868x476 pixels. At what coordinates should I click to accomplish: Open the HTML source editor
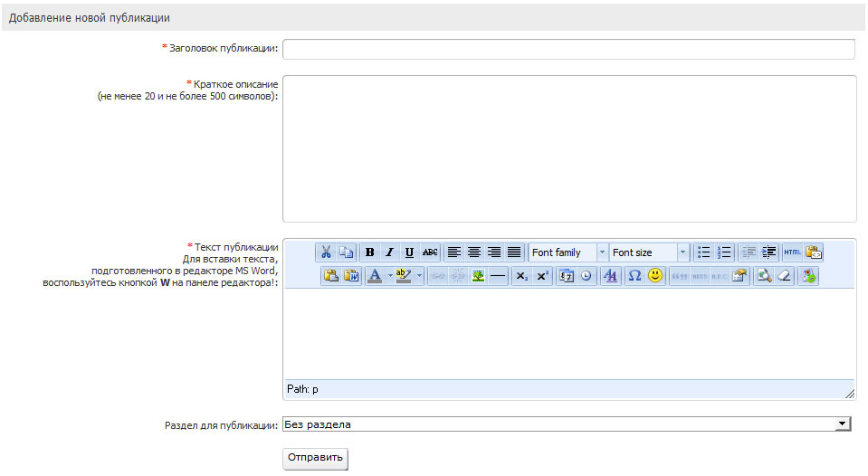792,252
